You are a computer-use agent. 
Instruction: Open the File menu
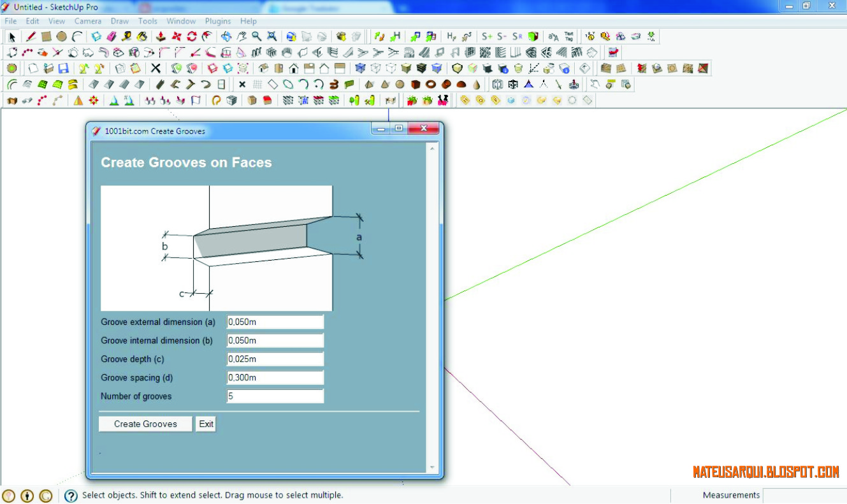10,21
